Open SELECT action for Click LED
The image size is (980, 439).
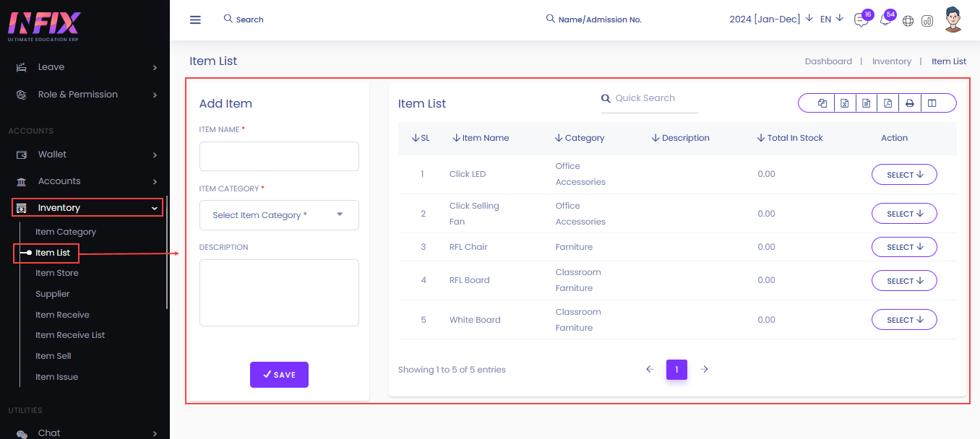click(x=904, y=175)
